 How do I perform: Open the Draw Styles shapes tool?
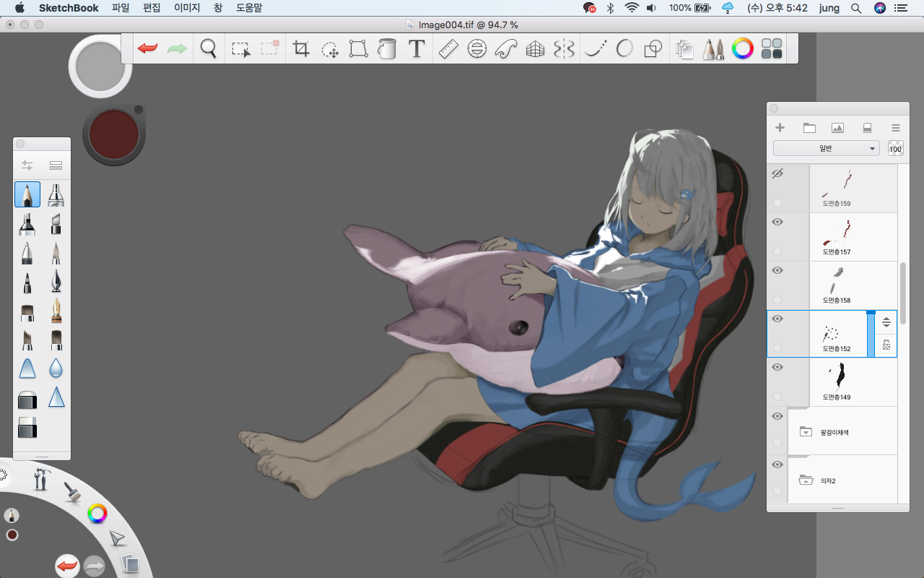coord(653,49)
